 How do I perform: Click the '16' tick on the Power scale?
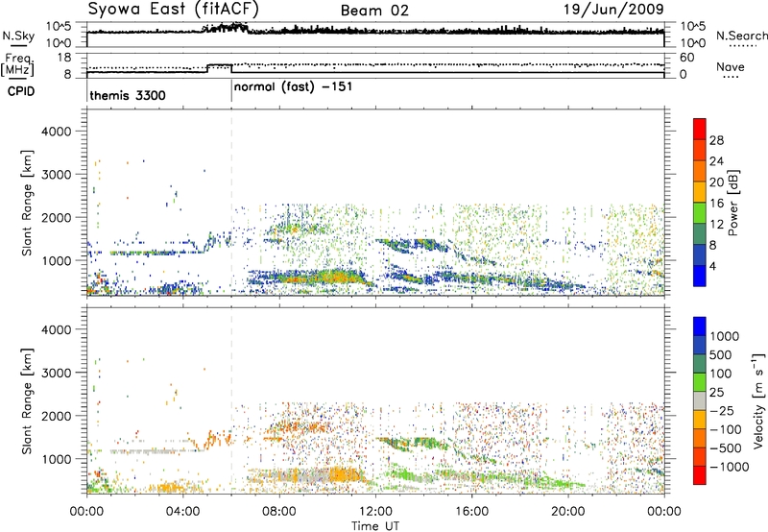point(716,203)
